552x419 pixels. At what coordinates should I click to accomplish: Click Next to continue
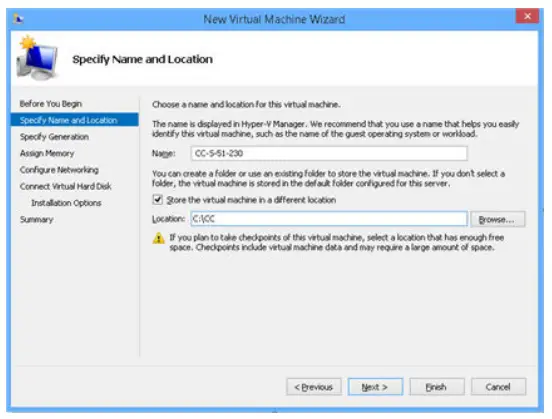coord(375,387)
